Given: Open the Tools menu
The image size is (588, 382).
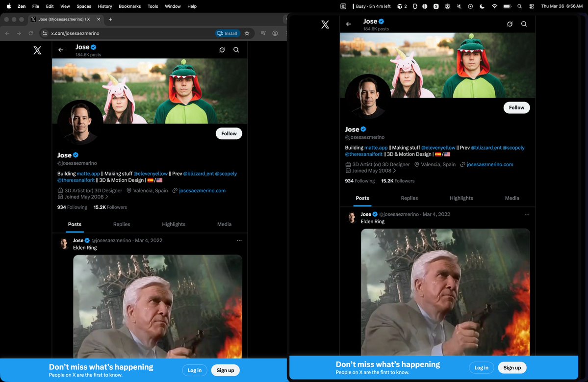Looking at the screenshot, I should [x=153, y=6].
